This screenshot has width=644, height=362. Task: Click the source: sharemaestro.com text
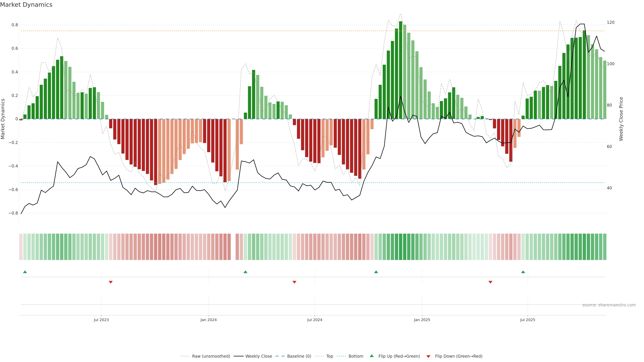[609, 305]
